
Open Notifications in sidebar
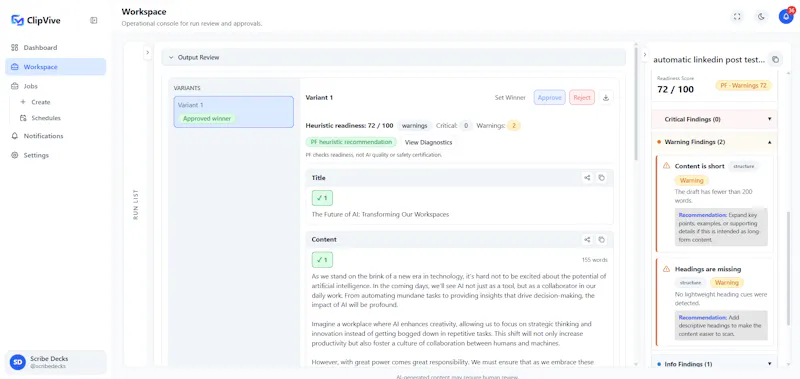tap(56, 136)
